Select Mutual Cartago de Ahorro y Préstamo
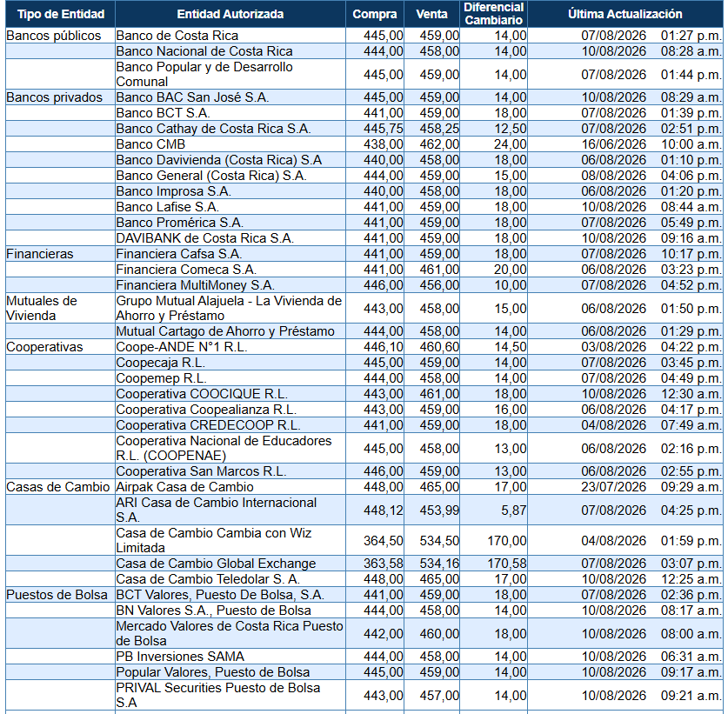Screen dimensions: 728x714 [225, 331]
